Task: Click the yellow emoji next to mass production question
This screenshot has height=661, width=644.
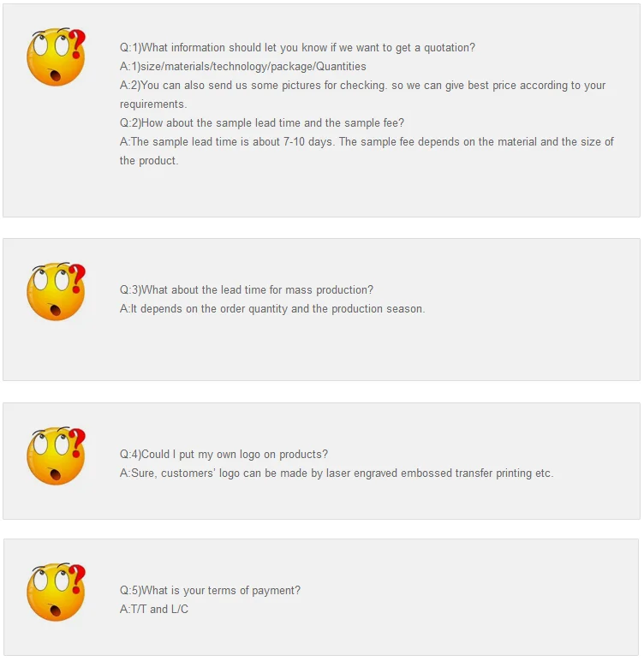Action: 55,293
